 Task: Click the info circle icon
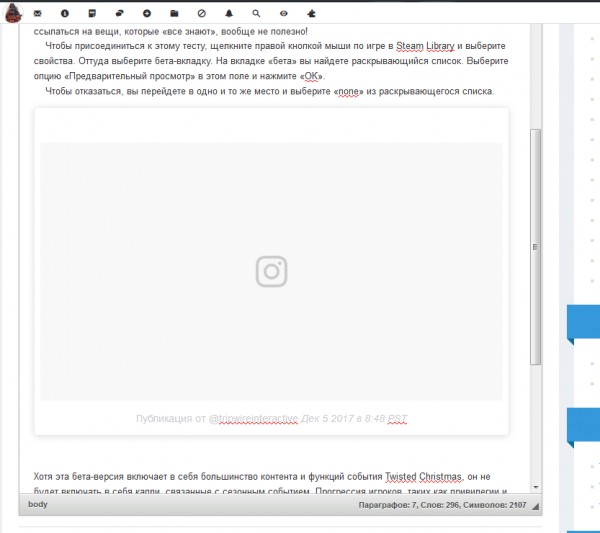(x=65, y=13)
